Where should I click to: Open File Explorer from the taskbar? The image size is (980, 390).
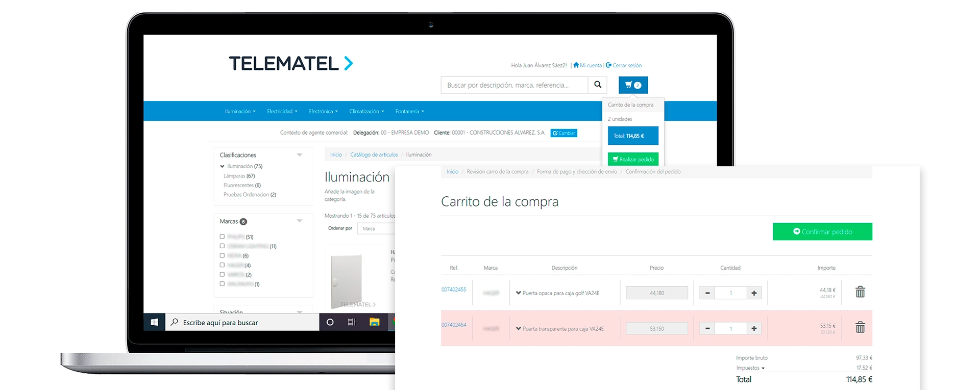(x=375, y=322)
